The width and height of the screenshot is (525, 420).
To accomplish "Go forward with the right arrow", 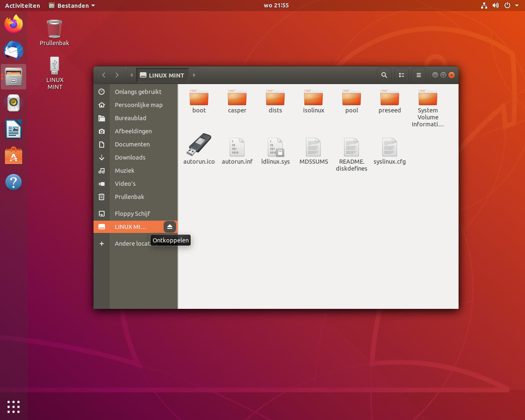I will point(117,75).
